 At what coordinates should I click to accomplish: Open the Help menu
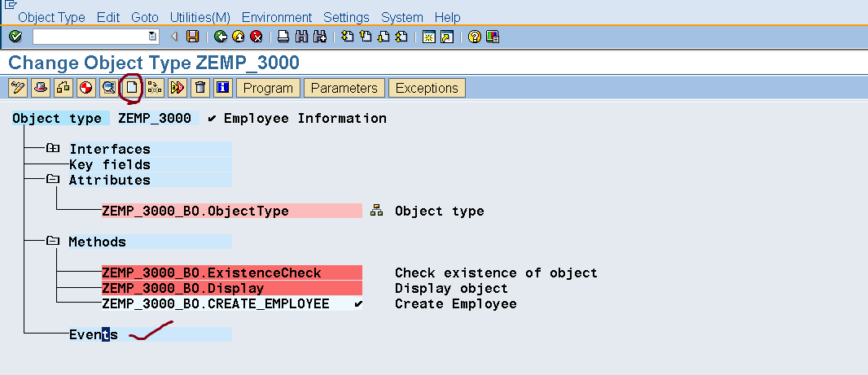pyautogui.click(x=447, y=17)
